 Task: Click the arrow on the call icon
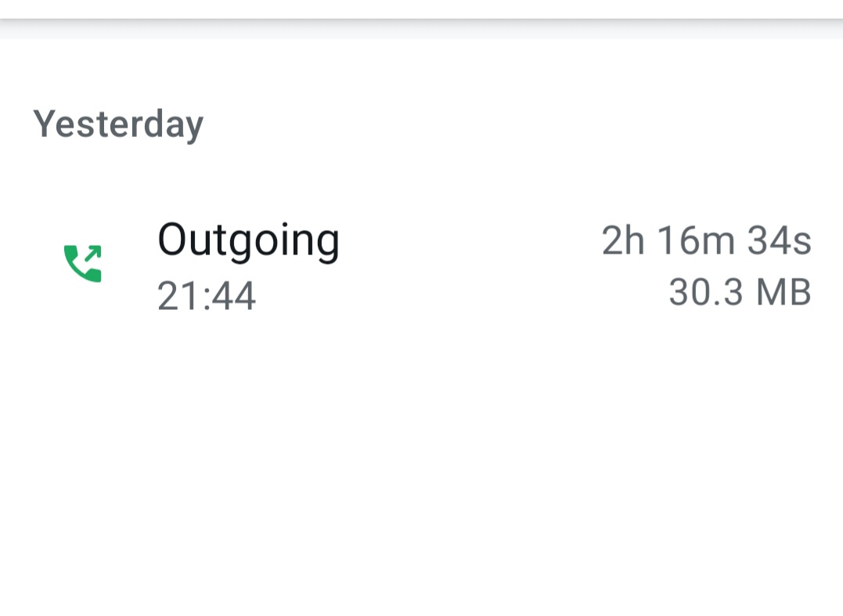click(92, 253)
